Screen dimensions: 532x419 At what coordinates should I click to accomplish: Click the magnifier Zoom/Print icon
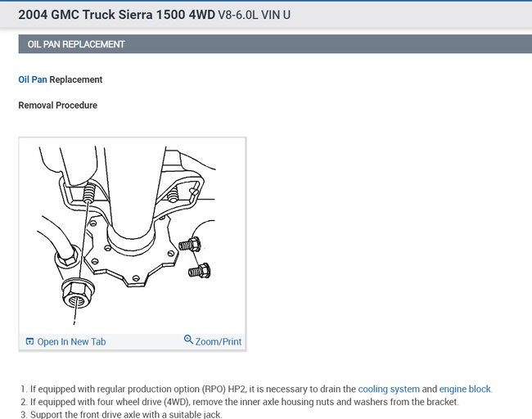[188, 340]
